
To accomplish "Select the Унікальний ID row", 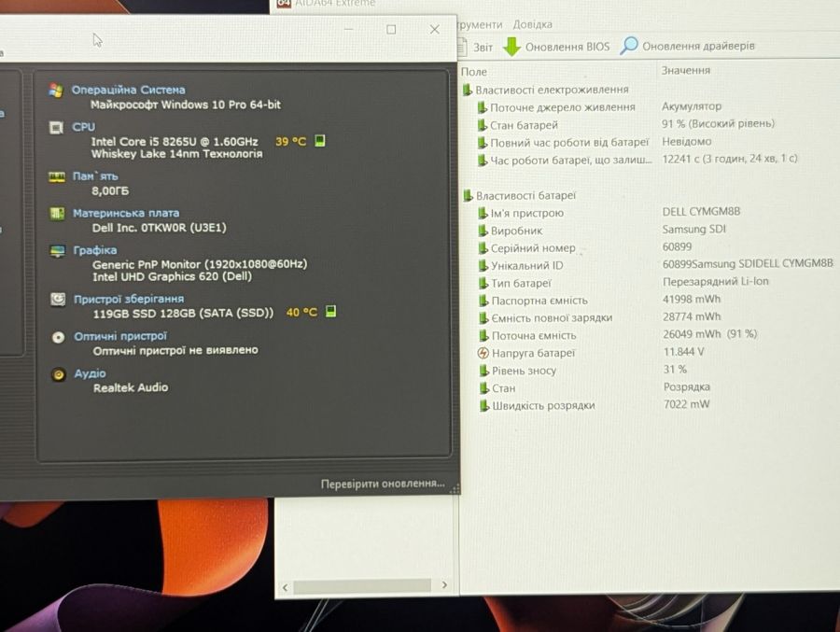I will (x=656, y=265).
